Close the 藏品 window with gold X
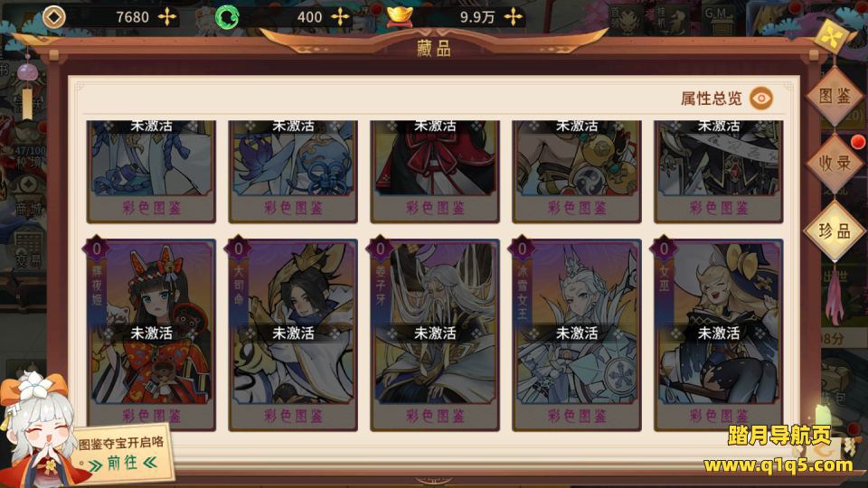 tap(832, 36)
